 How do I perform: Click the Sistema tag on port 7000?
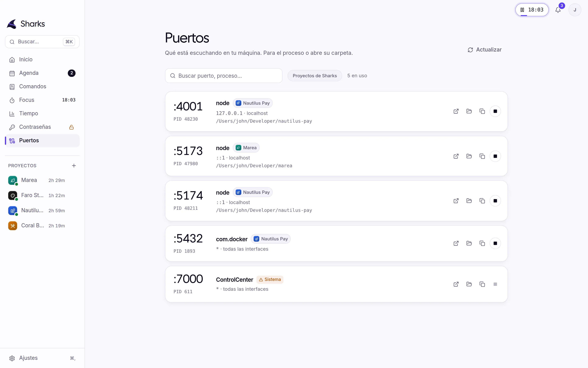(x=270, y=279)
